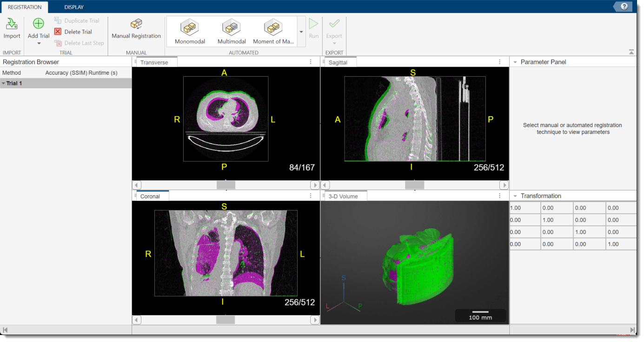Click the Delete Last Step button
Image resolution: width=644 pixels, height=342 pixels.
click(79, 43)
